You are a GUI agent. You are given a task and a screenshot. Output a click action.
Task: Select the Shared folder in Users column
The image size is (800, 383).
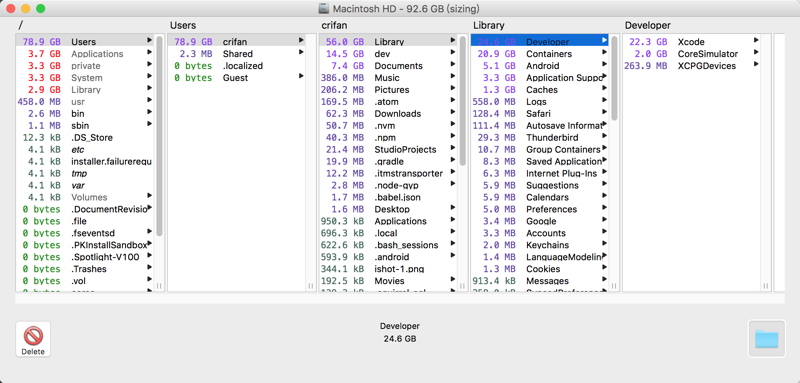(x=237, y=54)
